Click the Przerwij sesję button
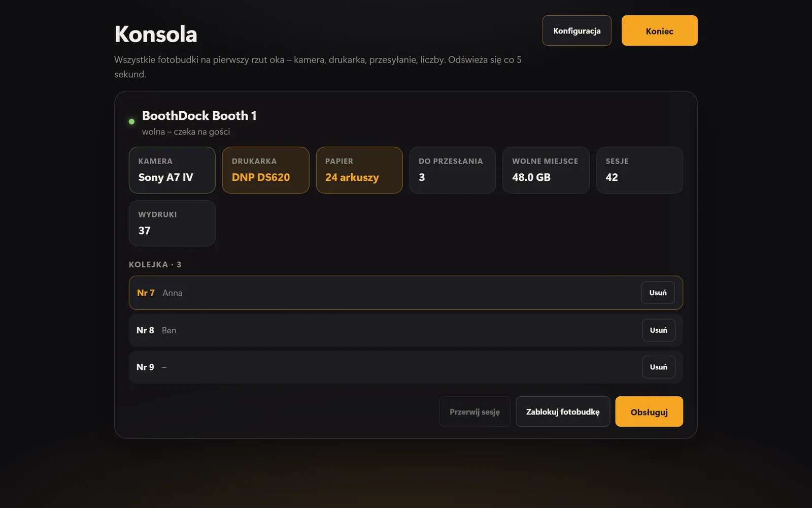 475,411
